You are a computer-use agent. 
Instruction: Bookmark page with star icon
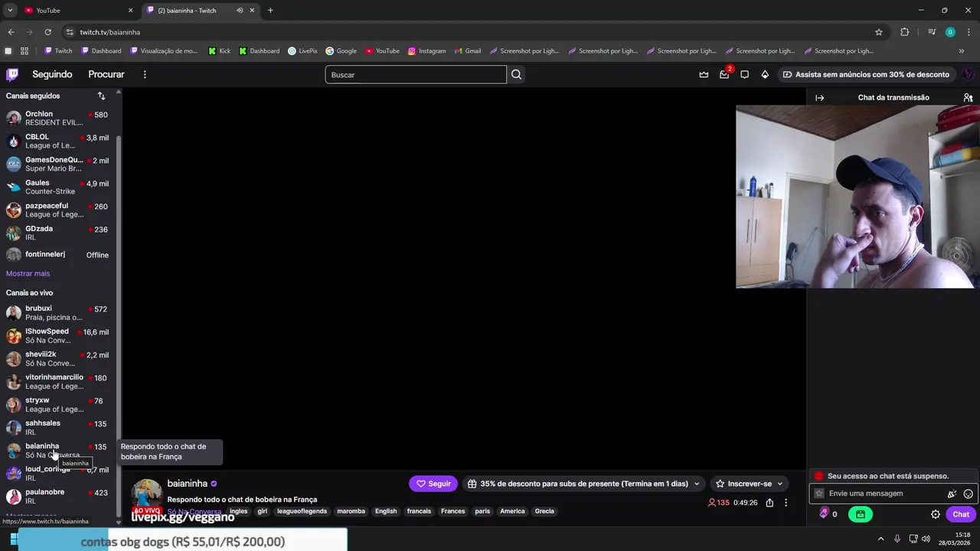click(879, 32)
